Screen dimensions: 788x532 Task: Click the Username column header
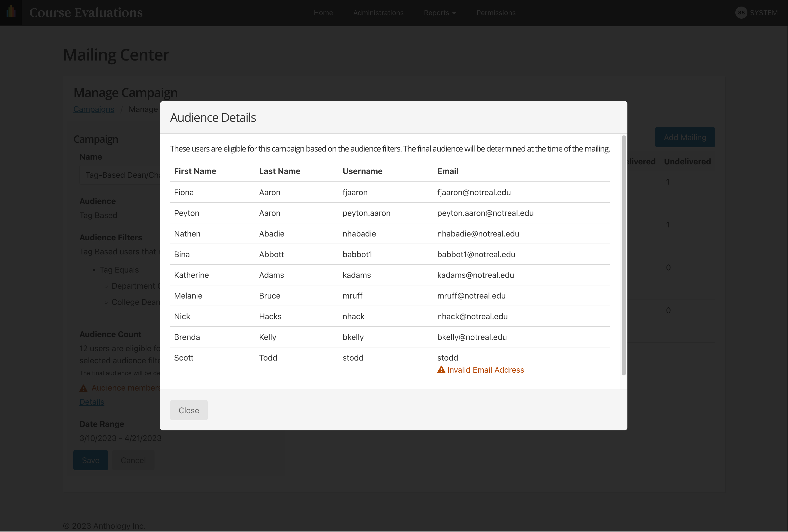pyautogui.click(x=362, y=171)
